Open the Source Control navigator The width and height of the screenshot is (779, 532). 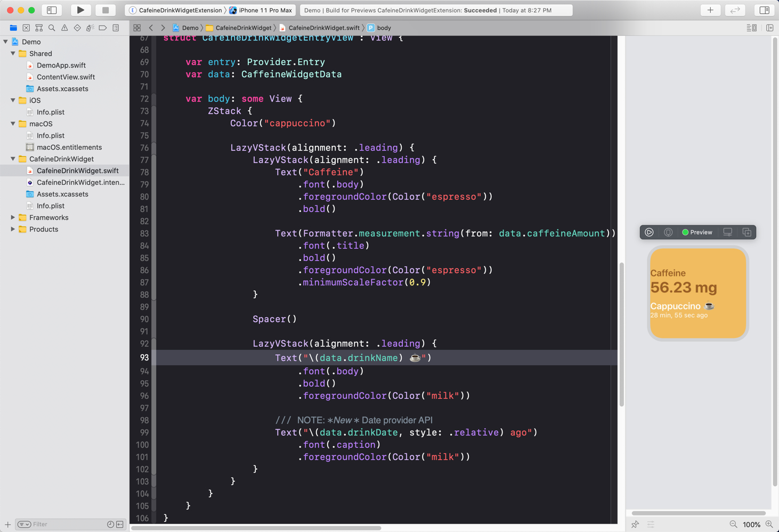pyautogui.click(x=26, y=28)
